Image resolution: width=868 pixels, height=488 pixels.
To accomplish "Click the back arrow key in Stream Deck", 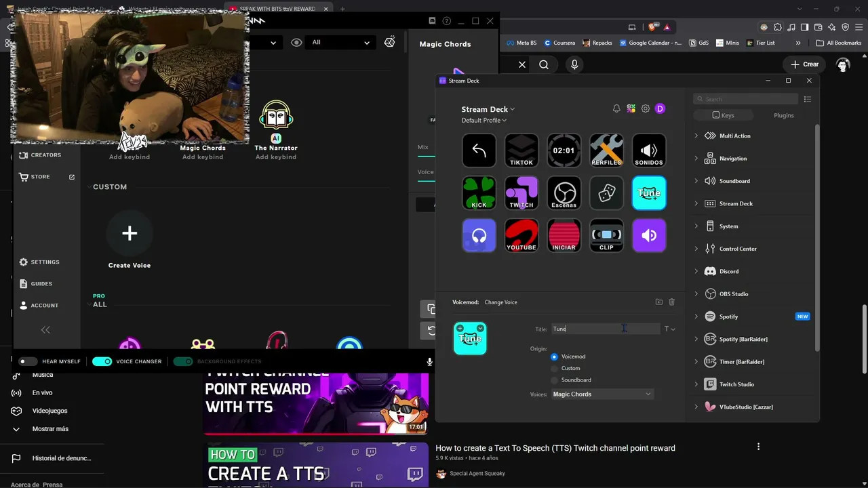I will [479, 150].
